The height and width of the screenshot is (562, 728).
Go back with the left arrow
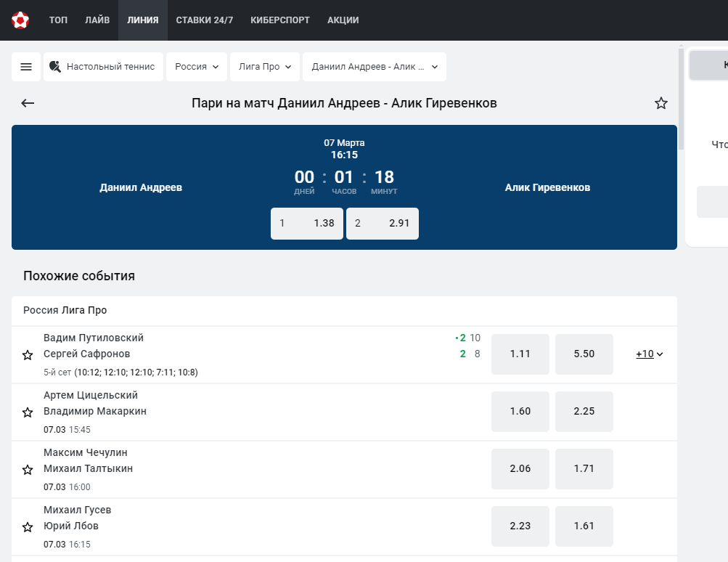28,103
